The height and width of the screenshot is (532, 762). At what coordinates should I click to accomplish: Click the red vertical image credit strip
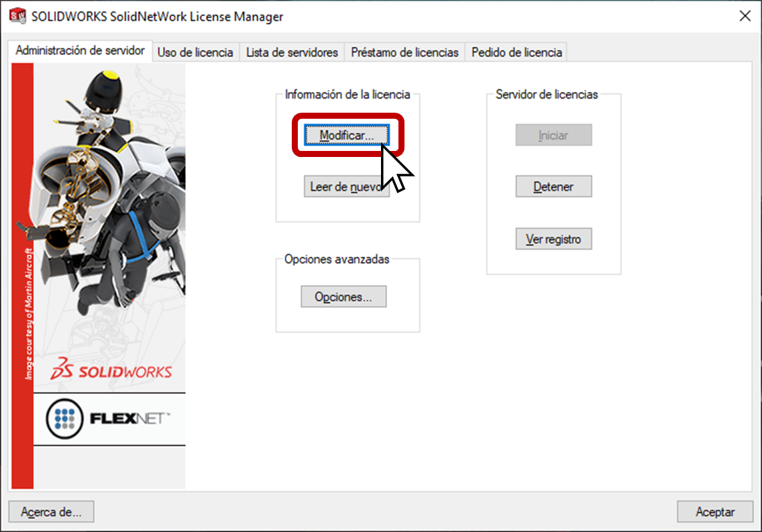(22, 276)
